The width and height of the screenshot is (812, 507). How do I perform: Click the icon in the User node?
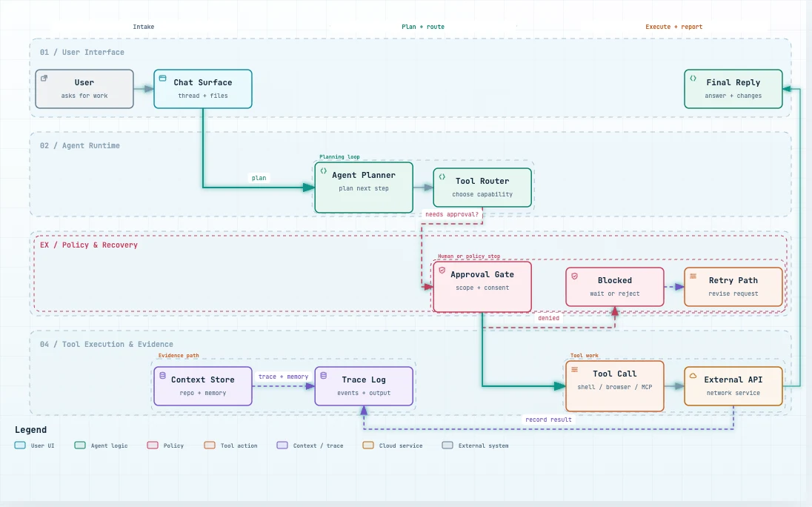pos(44,78)
